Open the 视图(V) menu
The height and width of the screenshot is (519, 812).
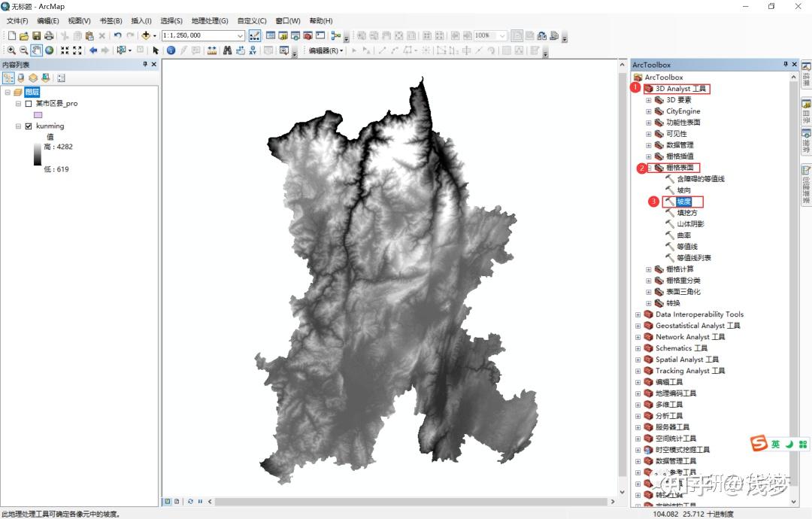[79, 21]
